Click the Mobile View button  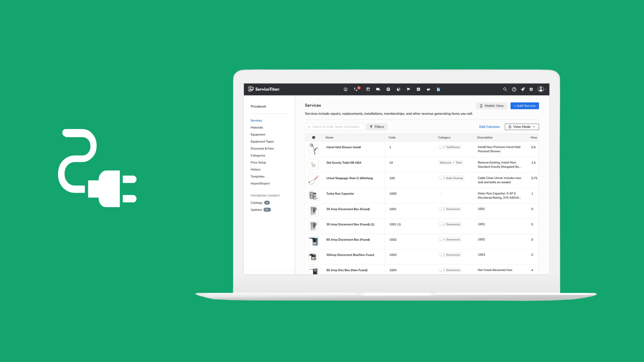tap(491, 106)
